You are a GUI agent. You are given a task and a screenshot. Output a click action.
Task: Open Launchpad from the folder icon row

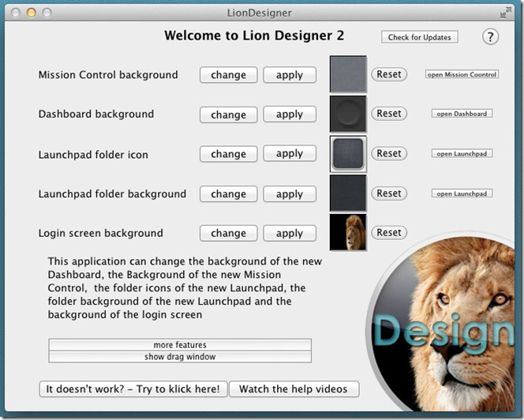[x=462, y=154]
